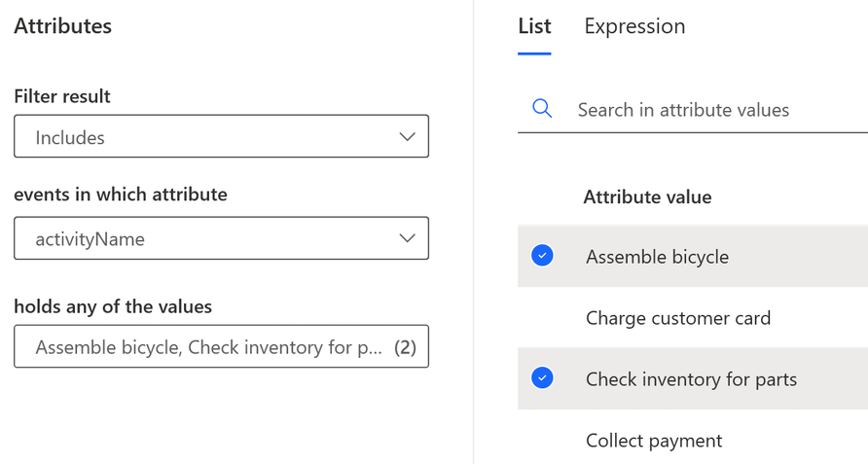Expand the activityName attribute dropdown
The image size is (868, 464).
click(x=221, y=238)
